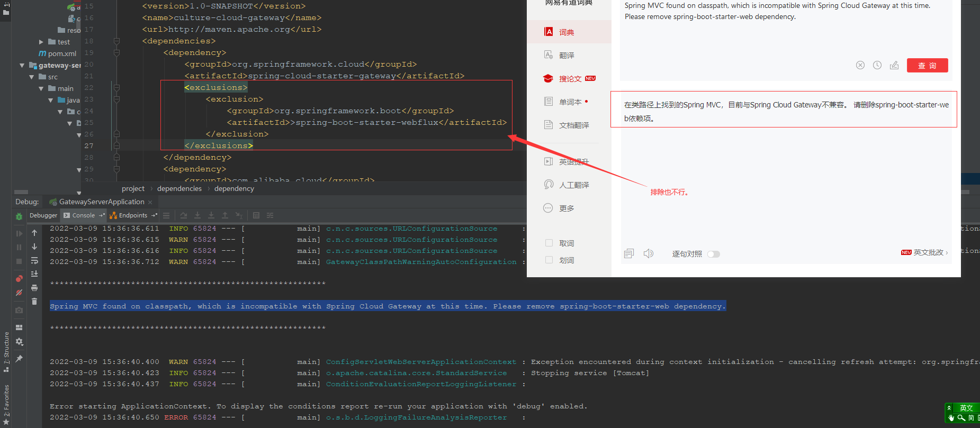Click the Stop debug square icon
This screenshot has width=980, height=428.
(19, 261)
